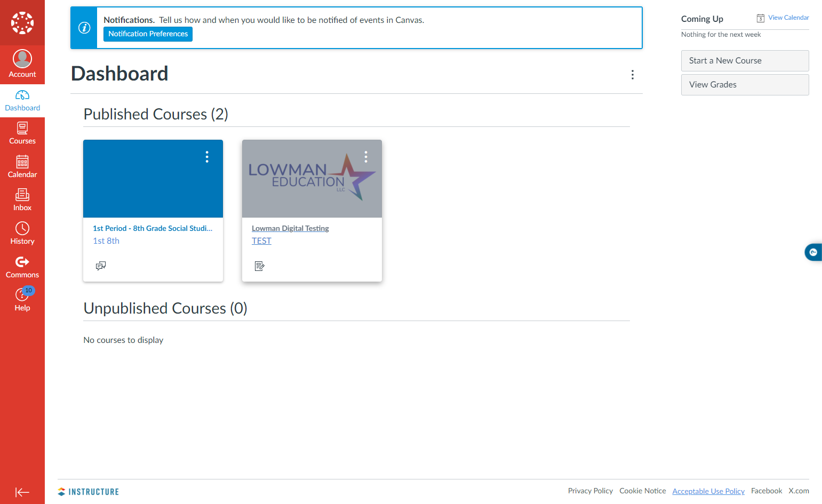Viewport: 822px width, 504px height.
Task: Click the Instructure footer logo
Action: [x=89, y=492]
